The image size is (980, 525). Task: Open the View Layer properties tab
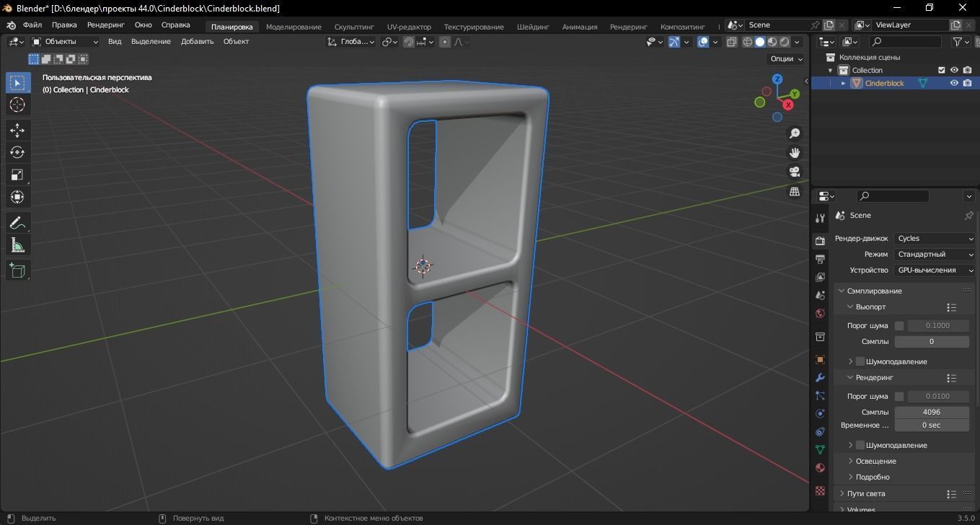[x=820, y=277]
